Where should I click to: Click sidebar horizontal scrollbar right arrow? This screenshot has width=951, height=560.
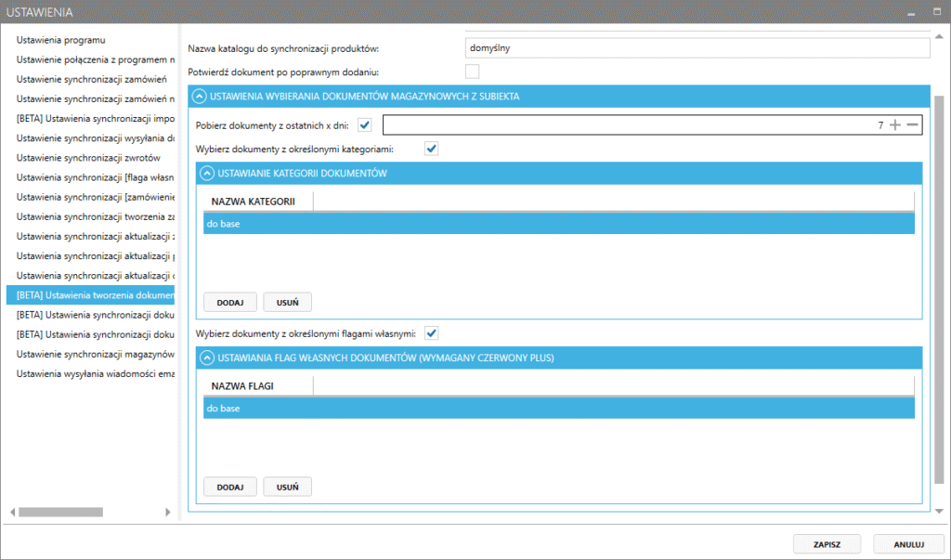click(x=168, y=512)
